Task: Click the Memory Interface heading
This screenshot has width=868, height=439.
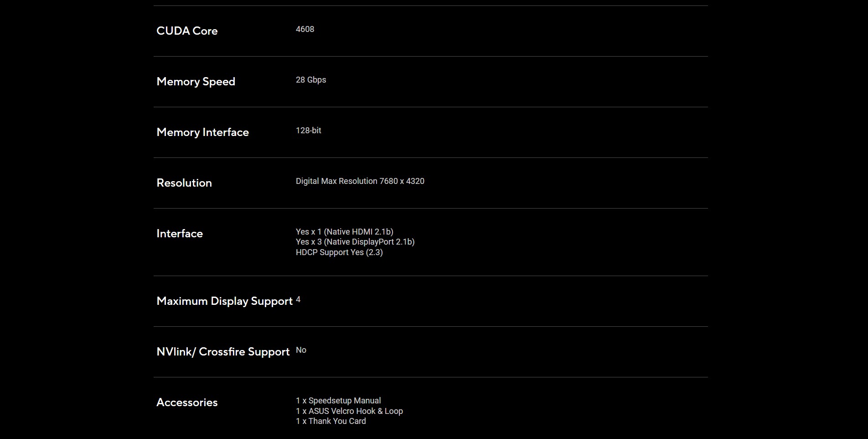Action: click(203, 132)
